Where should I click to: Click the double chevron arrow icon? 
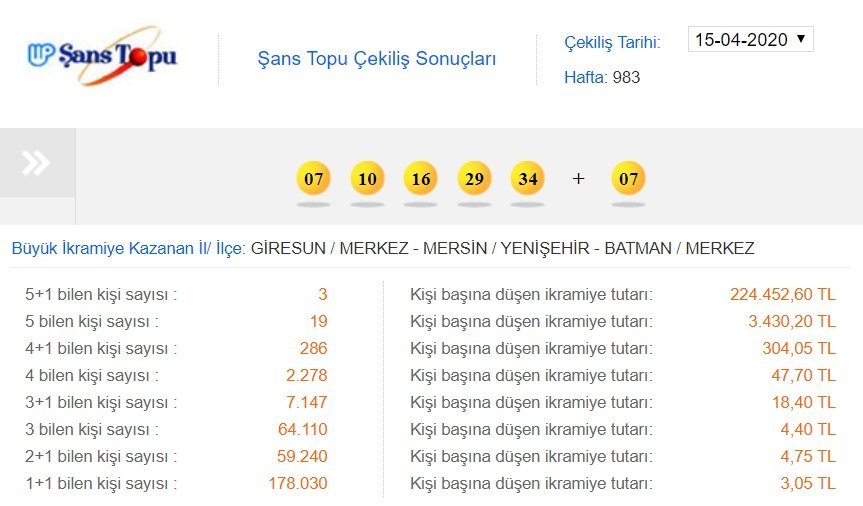point(36,163)
